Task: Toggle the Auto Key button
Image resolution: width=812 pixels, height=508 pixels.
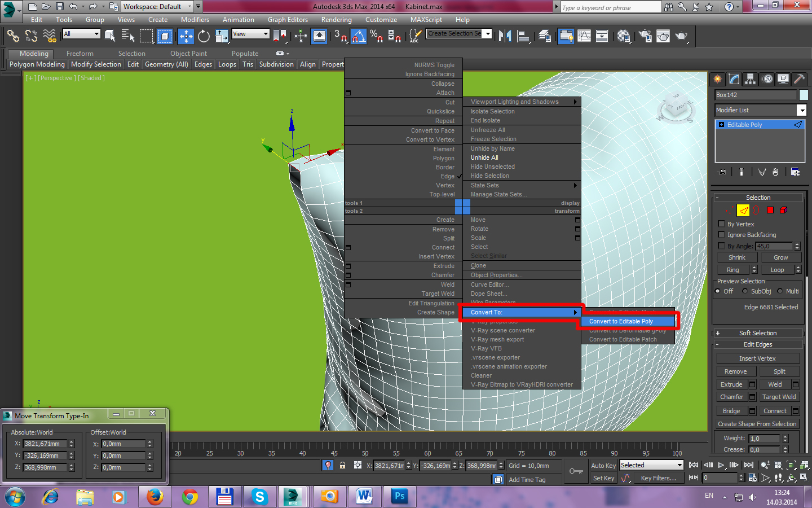Action: tap(603, 466)
